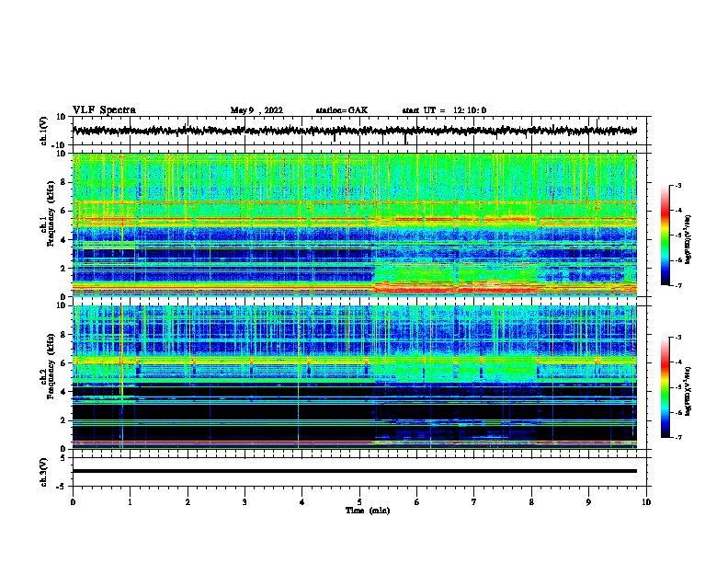Click the ch.2 frequency spectrogram panel
Screen dimensions: 728x563
click(x=355, y=377)
